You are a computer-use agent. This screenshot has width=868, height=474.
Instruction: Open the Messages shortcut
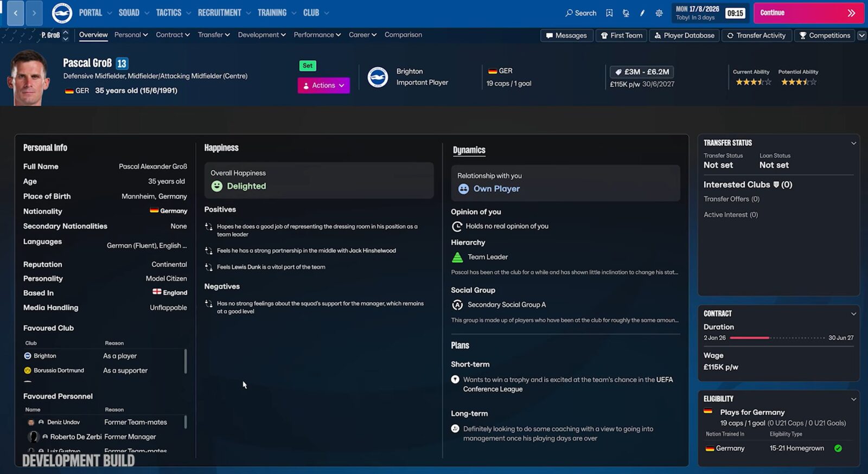pyautogui.click(x=566, y=35)
